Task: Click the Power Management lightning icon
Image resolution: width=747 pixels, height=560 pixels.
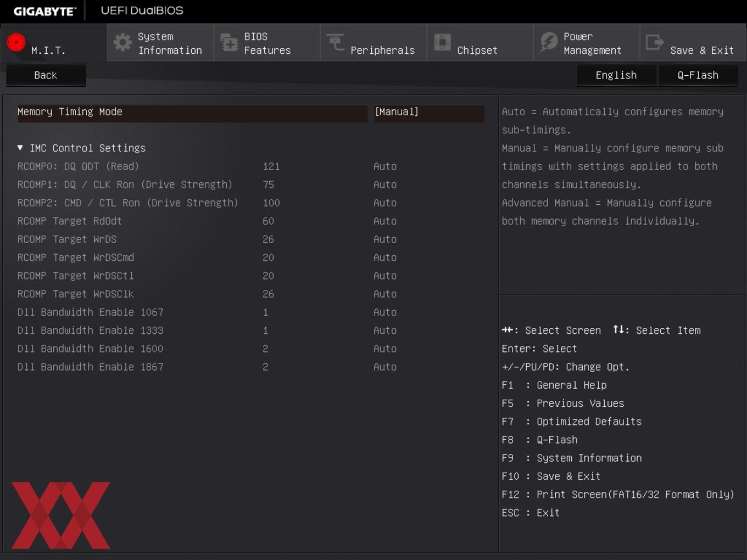Action: tap(548, 42)
